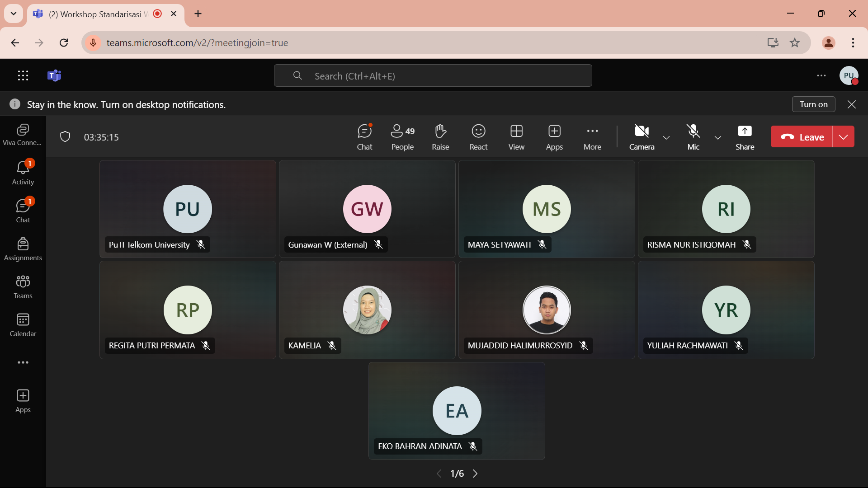The width and height of the screenshot is (868, 488).
Task: Open Assignments in sidebar
Action: (23, 249)
